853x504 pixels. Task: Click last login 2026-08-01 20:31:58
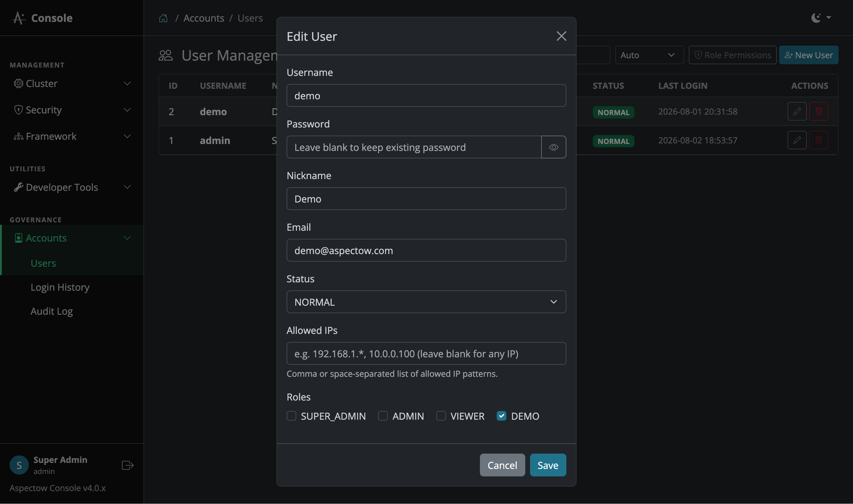click(x=698, y=112)
